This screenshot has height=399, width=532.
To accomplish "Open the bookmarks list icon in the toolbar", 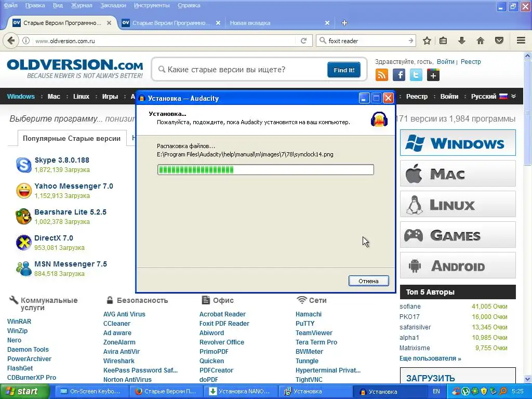I will pyautogui.click(x=443, y=41).
